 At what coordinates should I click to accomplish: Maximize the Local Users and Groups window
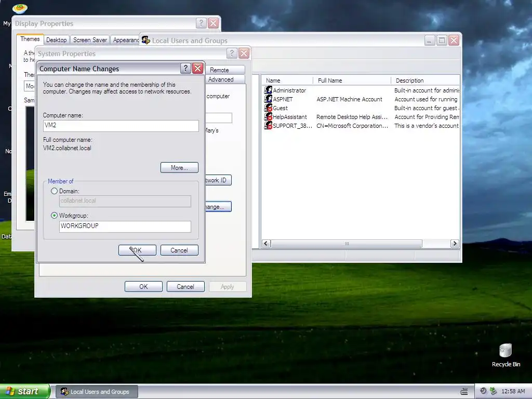pyautogui.click(x=442, y=41)
